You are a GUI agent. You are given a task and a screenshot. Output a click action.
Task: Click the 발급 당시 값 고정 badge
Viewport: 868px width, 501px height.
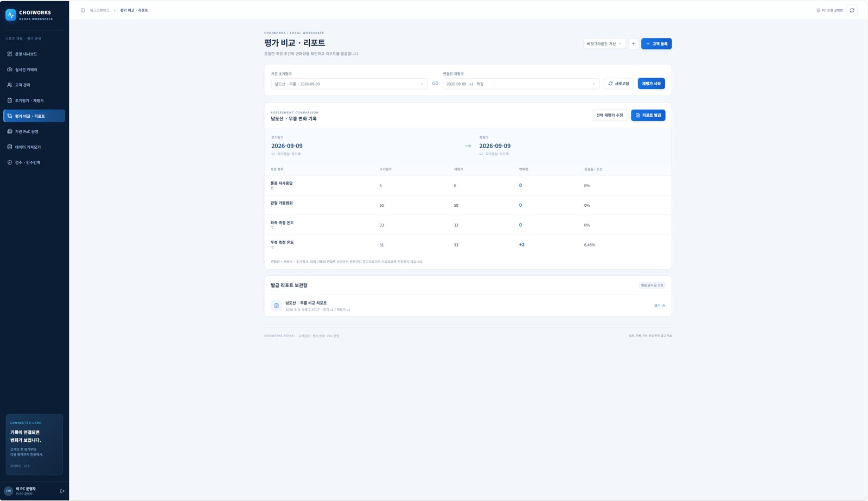coord(652,285)
